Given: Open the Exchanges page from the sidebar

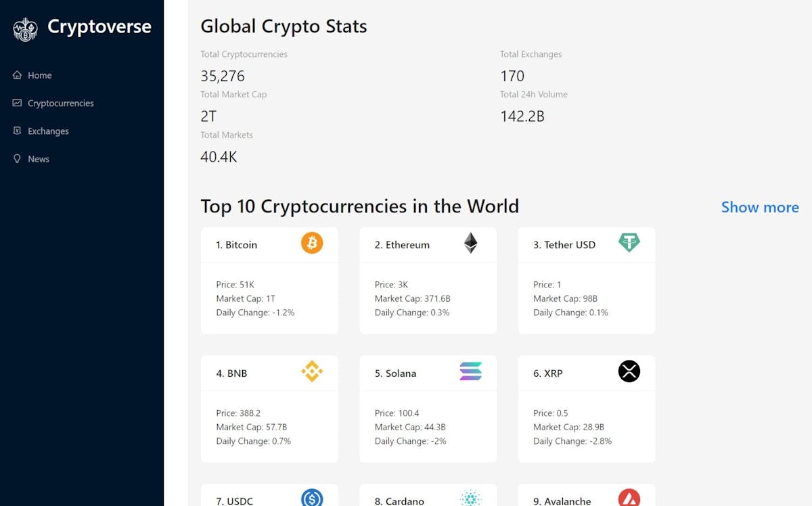Looking at the screenshot, I should (x=48, y=131).
